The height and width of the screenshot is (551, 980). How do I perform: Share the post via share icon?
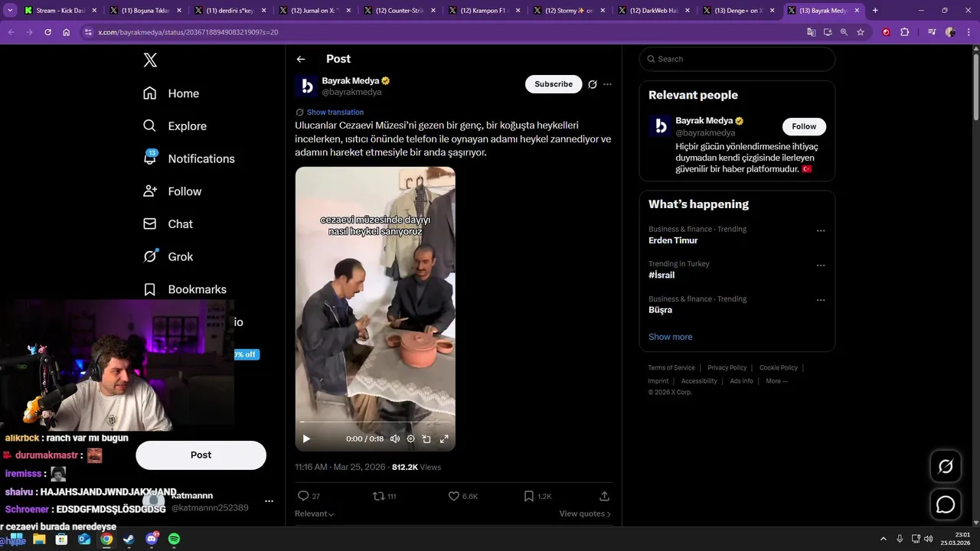click(604, 496)
